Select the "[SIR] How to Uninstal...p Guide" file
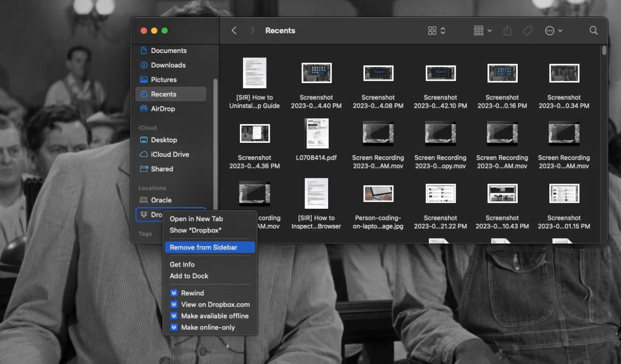This screenshot has width=621, height=364. pos(255,84)
